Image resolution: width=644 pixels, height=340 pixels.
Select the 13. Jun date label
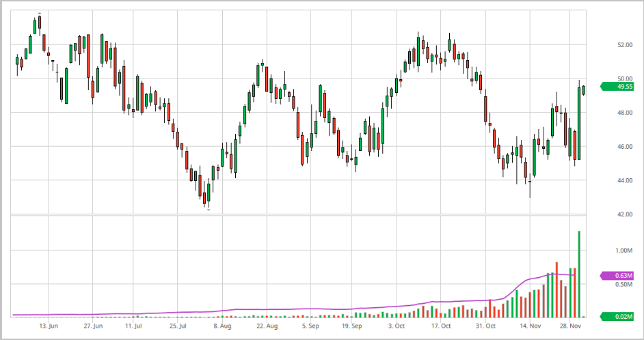tap(47, 326)
